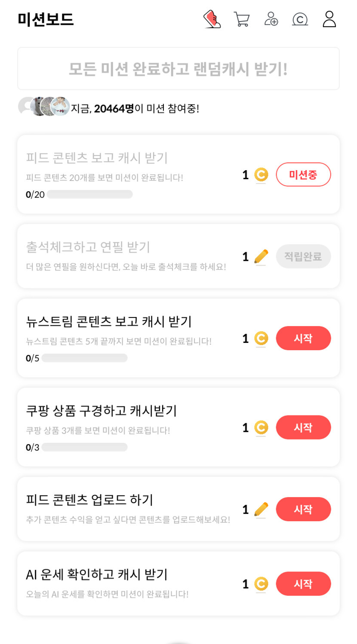Open the red sneaker icon in header
Image resolution: width=357 pixels, height=644 pixels.
pos(212,19)
